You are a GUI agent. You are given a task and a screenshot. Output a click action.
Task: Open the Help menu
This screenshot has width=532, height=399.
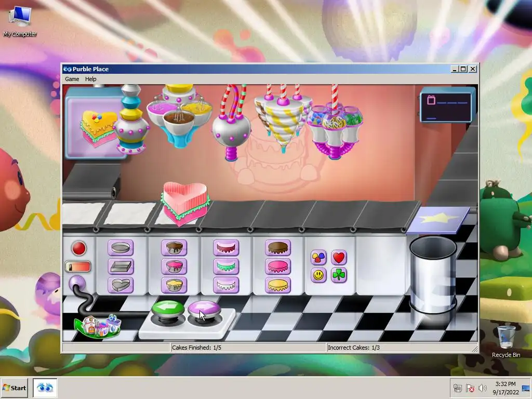coord(90,79)
